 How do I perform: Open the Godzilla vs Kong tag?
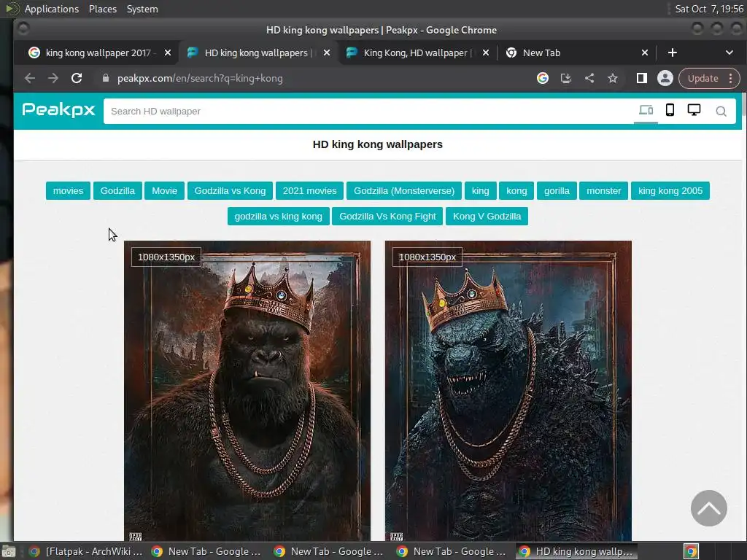pos(230,191)
